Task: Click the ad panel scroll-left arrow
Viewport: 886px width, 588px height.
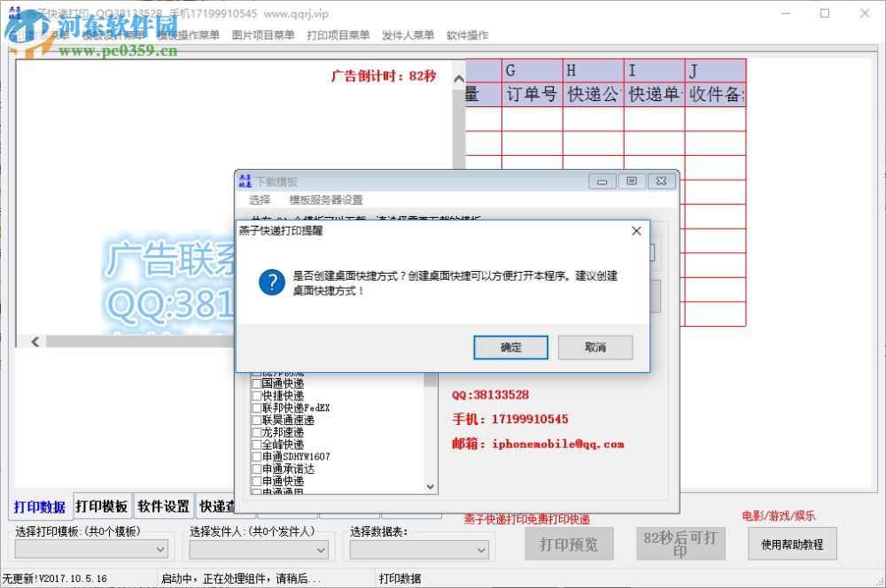Action: click(35, 341)
